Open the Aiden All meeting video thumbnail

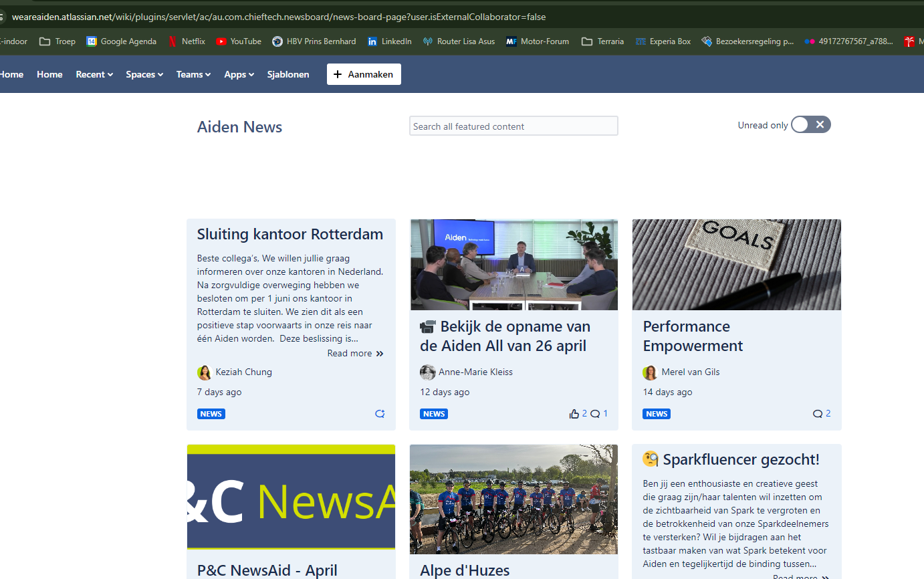[514, 265]
